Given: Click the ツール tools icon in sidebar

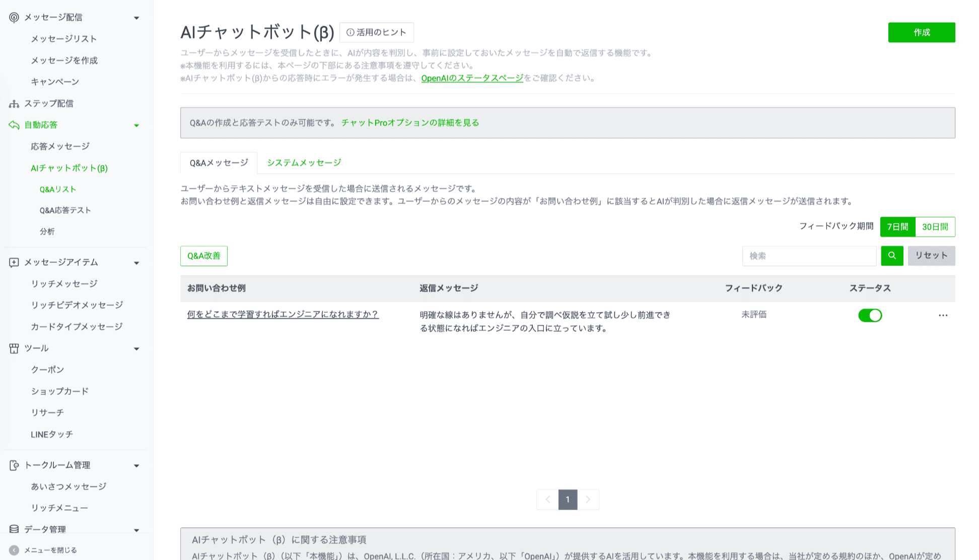Looking at the screenshot, I should (x=14, y=348).
